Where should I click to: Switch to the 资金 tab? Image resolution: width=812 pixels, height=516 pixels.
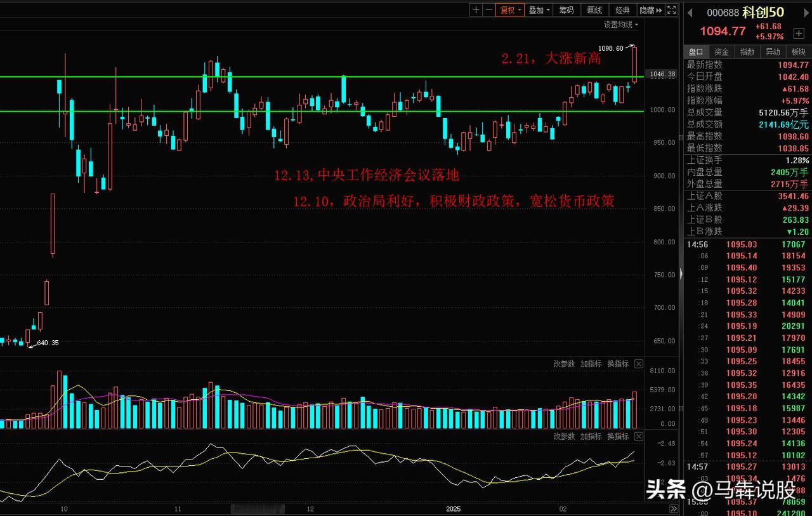721,52
